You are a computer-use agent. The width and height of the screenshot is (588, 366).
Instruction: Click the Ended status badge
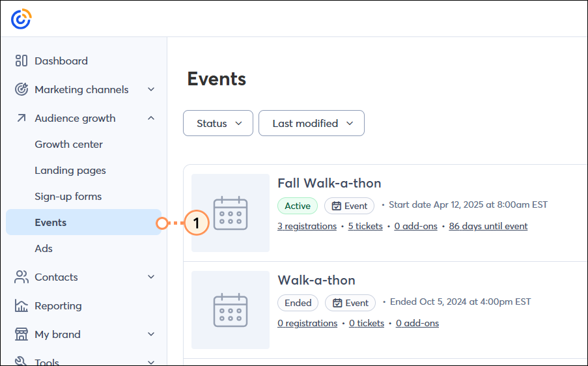point(298,303)
